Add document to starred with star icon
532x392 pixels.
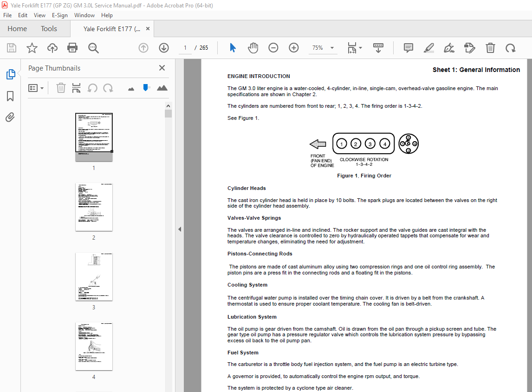(x=32, y=48)
